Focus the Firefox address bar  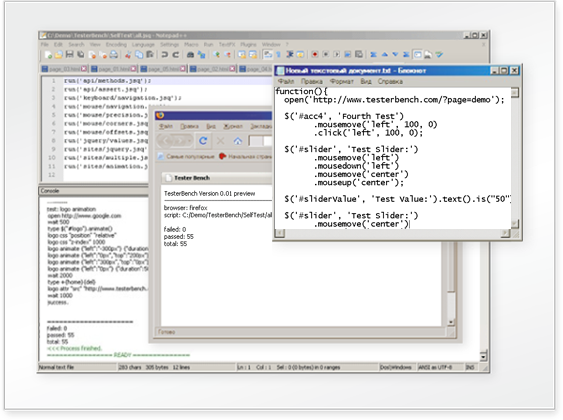point(260,141)
